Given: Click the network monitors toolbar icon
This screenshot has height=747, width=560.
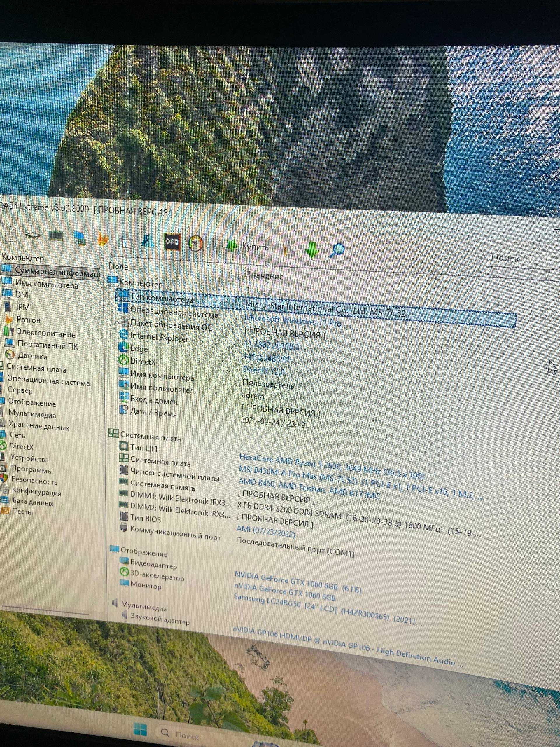Looking at the screenshot, I should tap(80, 238).
